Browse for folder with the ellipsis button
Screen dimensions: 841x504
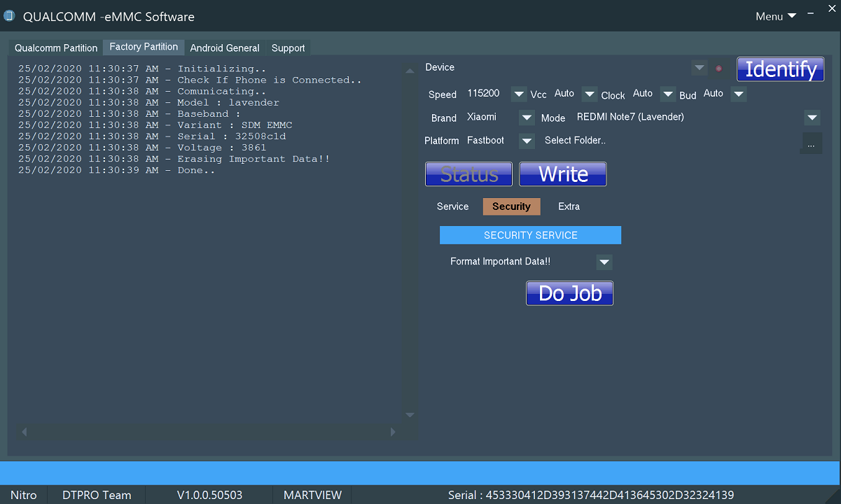tap(811, 143)
